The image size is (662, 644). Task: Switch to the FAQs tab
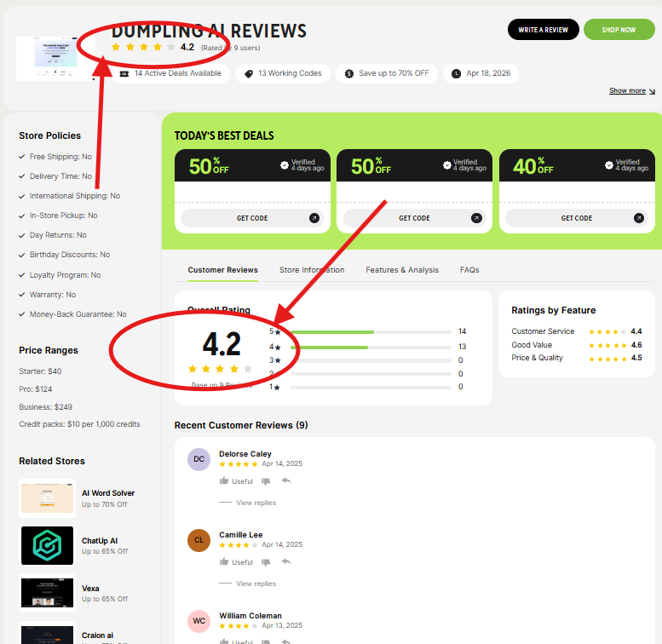(x=469, y=270)
